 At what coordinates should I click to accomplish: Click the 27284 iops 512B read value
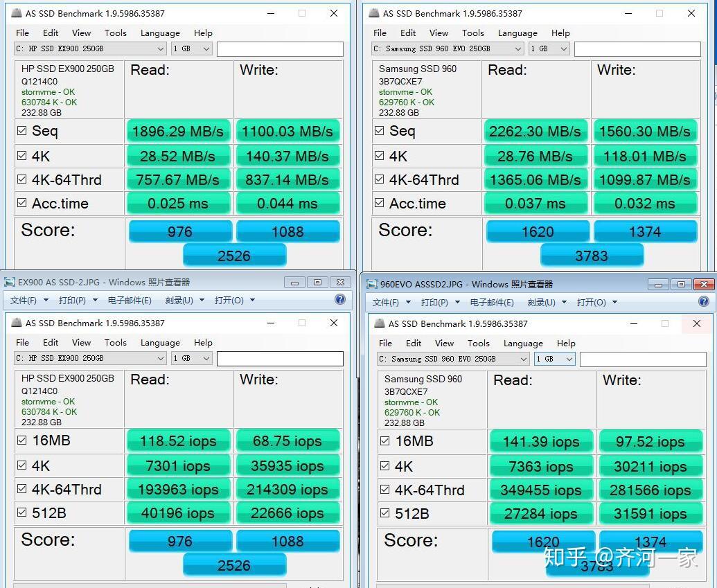pyautogui.click(x=541, y=513)
